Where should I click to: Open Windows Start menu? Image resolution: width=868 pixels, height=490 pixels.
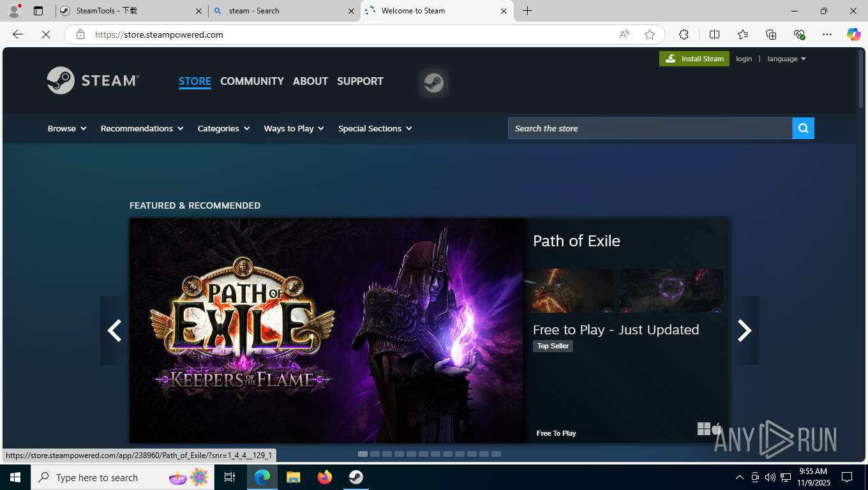coord(15,477)
